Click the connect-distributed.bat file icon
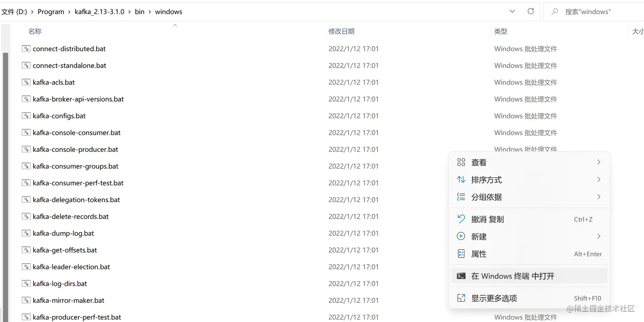This screenshot has height=322, width=644. click(x=26, y=49)
